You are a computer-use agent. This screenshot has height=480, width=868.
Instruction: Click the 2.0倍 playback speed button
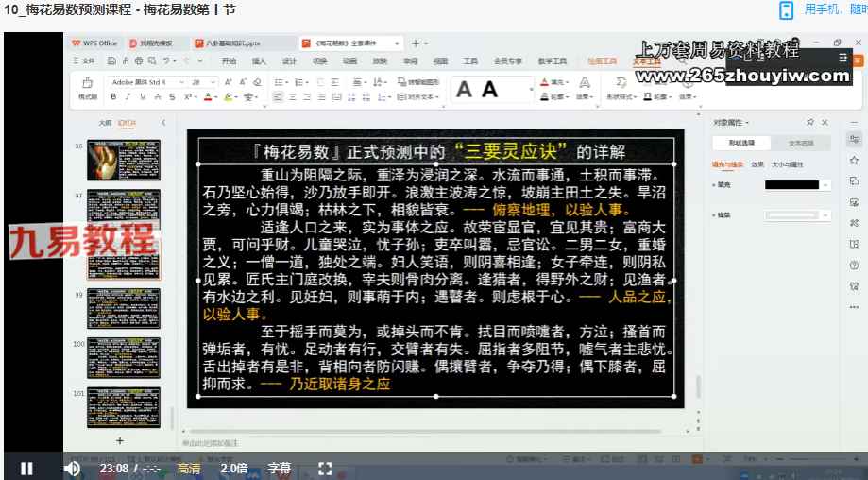pyautogui.click(x=234, y=468)
